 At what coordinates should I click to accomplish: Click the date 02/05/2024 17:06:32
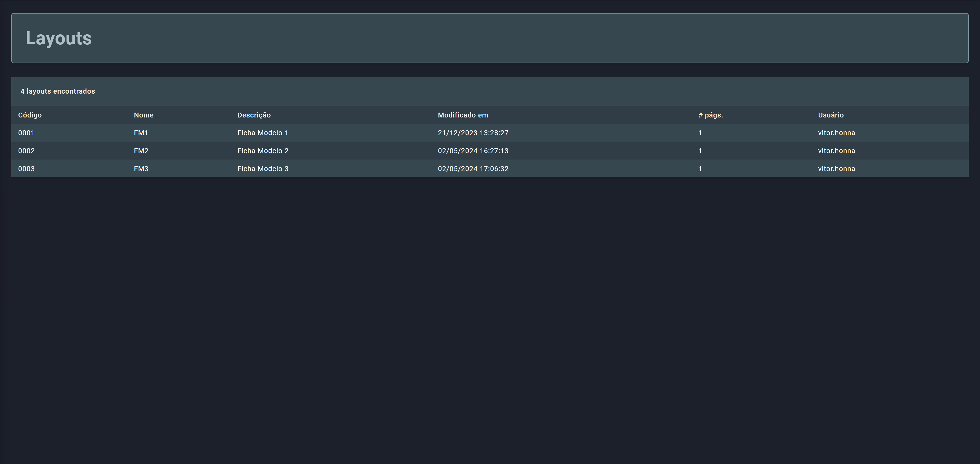(x=473, y=169)
